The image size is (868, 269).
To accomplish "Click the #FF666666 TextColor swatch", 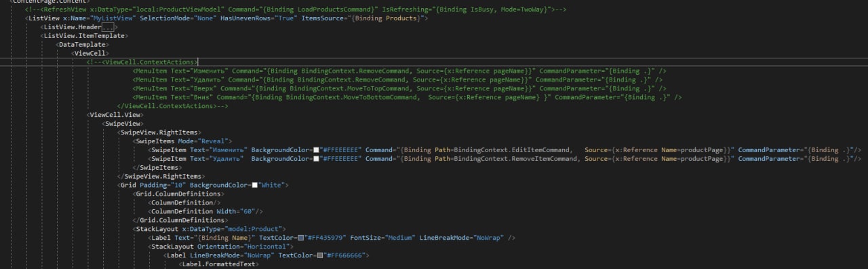I will (x=319, y=255).
